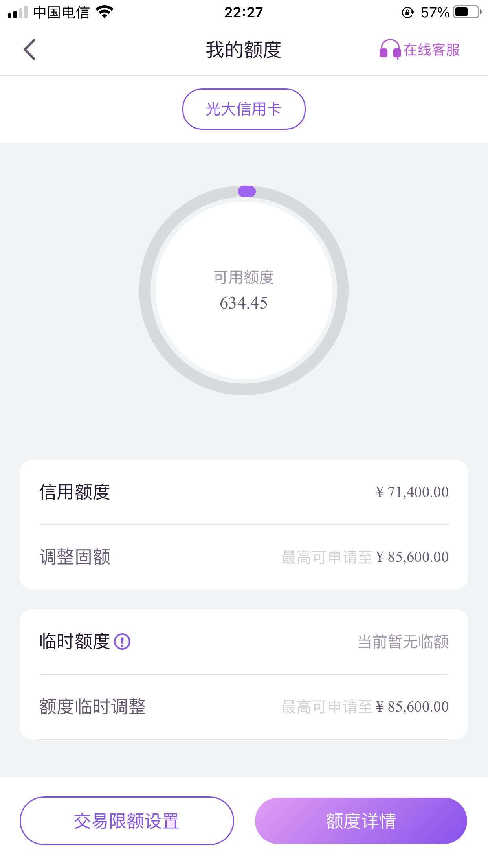
Task: Tap the 在线客服 link text
Action: click(x=431, y=50)
